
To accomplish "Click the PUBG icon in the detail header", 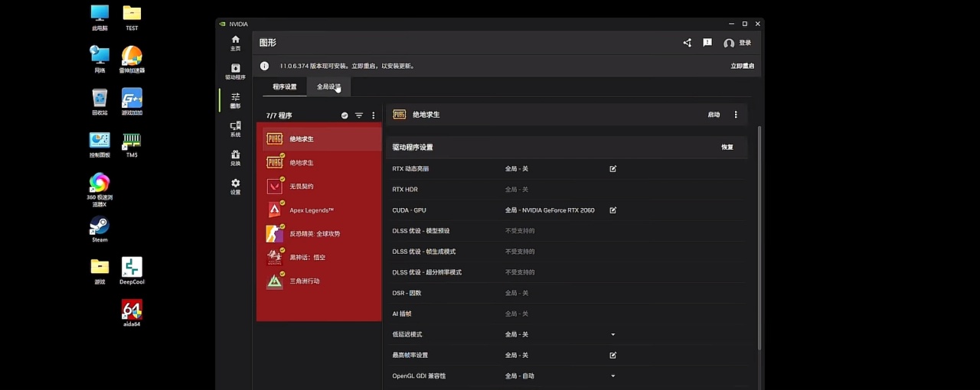I will 399,115.
